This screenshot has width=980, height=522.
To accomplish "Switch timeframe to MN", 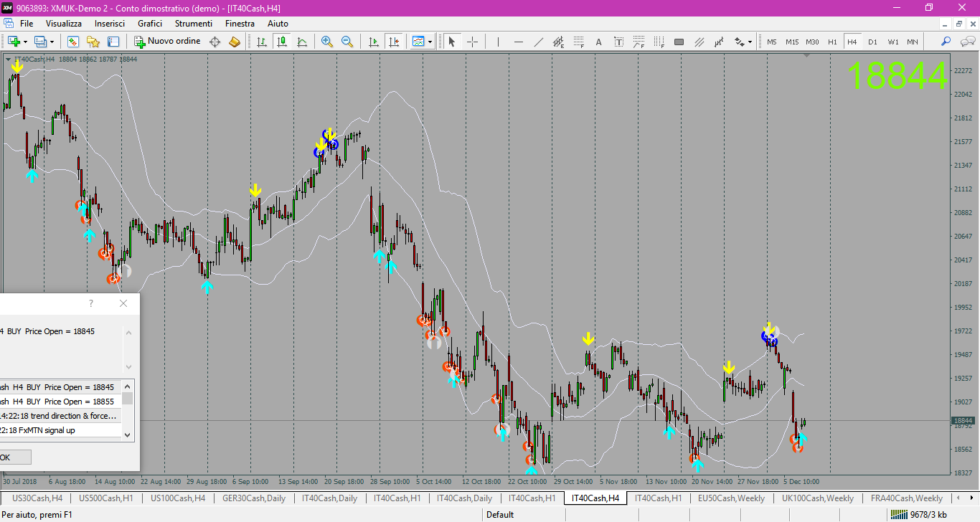I will [913, 42].
